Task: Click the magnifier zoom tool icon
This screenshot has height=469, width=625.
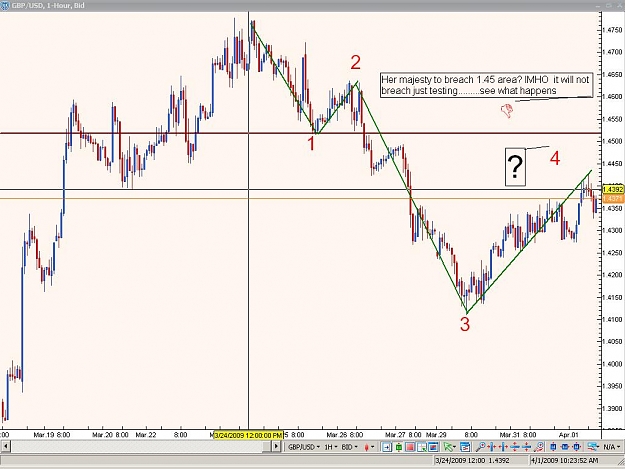Action: click(481, 447)
